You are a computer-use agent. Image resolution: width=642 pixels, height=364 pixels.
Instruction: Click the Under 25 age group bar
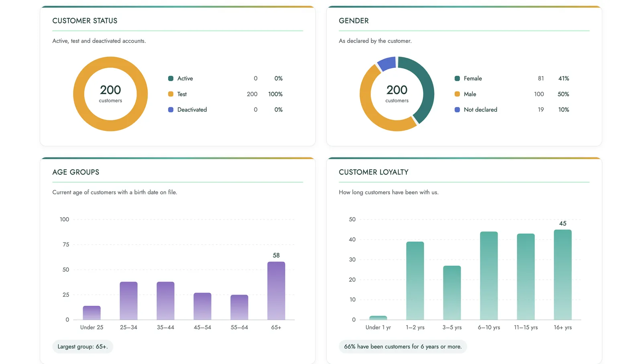coord(91,313)
